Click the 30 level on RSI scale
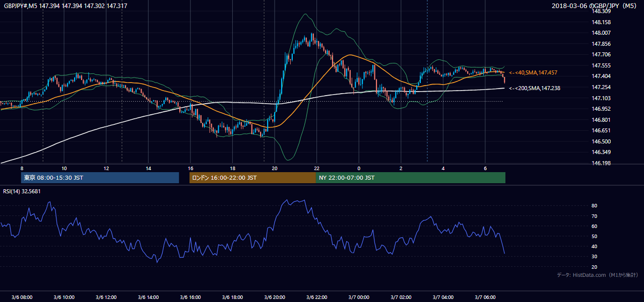The image size is (644, 302). 595,257
